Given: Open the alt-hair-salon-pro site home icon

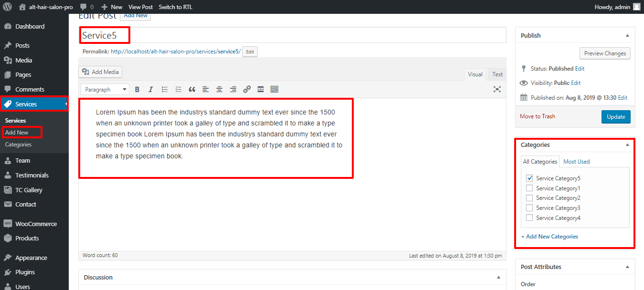Looking at the screenshot, I should click(22, 7).
